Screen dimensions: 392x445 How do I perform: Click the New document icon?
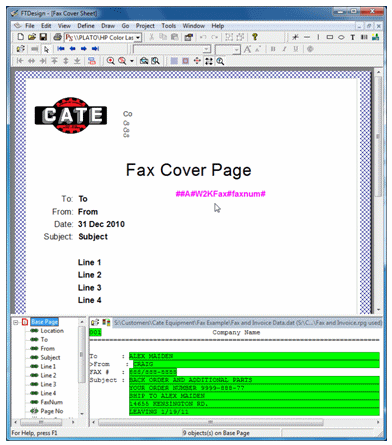(21, 37)
